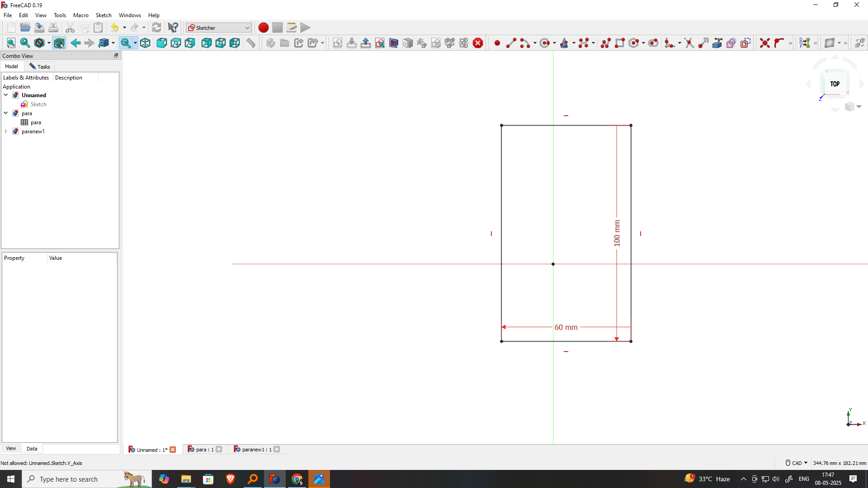Open the Windows Start menu
The image size is (868, 488).
11,479
